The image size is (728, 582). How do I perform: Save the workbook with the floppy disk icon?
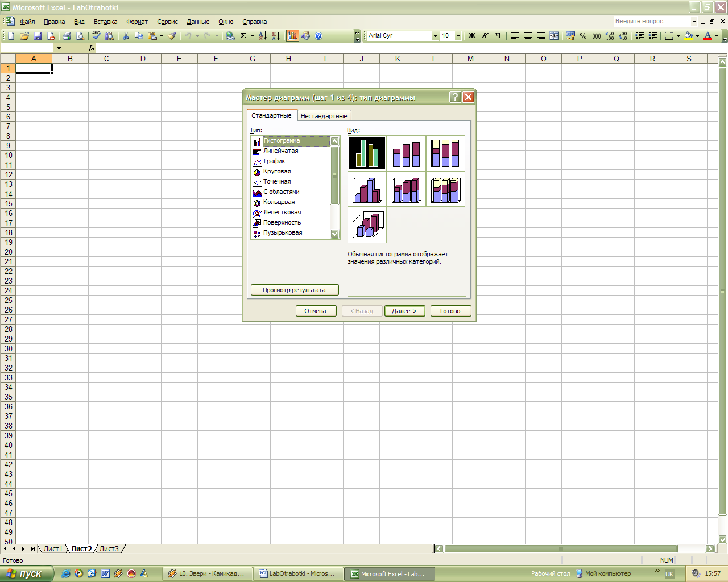click(38, 36)
